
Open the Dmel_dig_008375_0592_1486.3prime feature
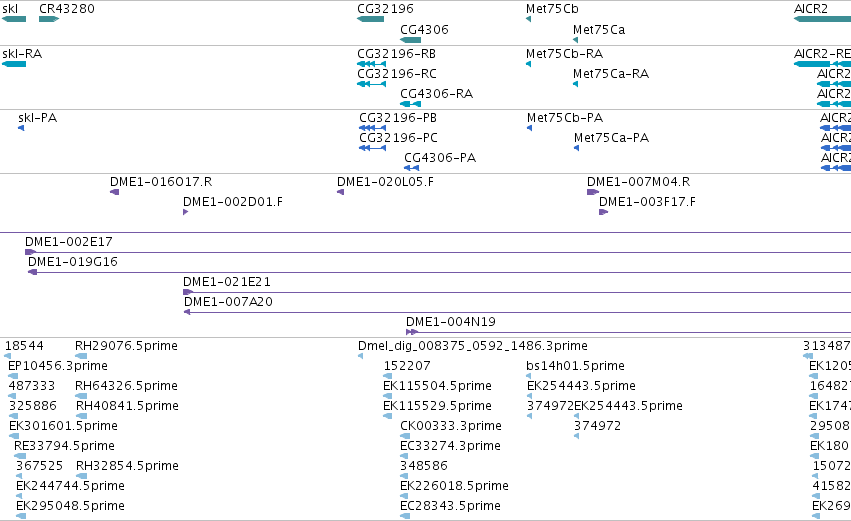(x=360, y=356)
